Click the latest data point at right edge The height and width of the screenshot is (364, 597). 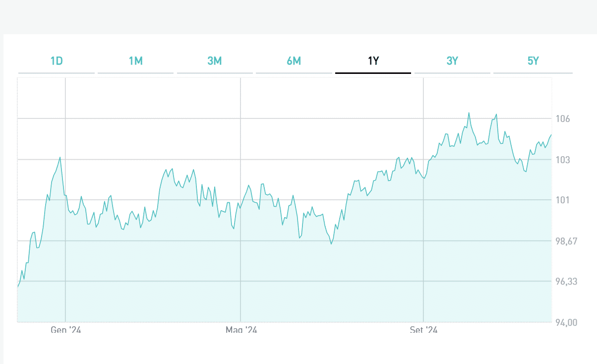click(x=551, y=135)
